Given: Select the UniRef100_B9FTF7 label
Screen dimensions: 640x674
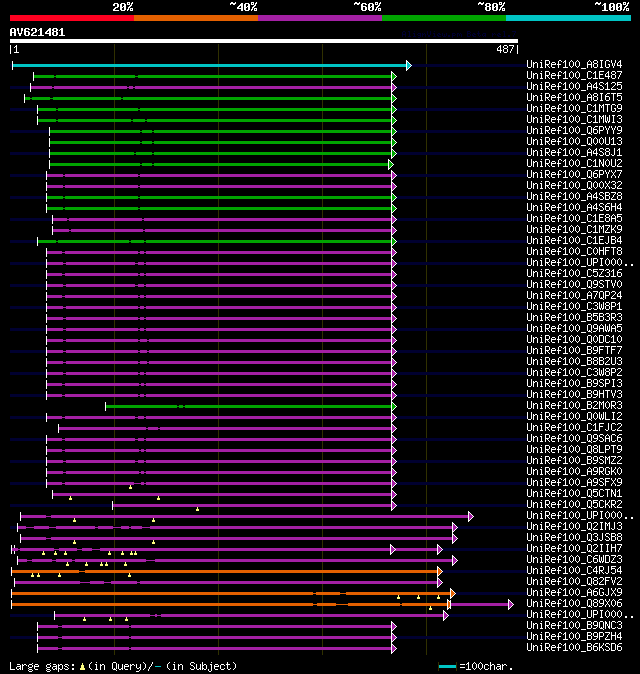Looking at the screenshot, I should pos(574,350).
